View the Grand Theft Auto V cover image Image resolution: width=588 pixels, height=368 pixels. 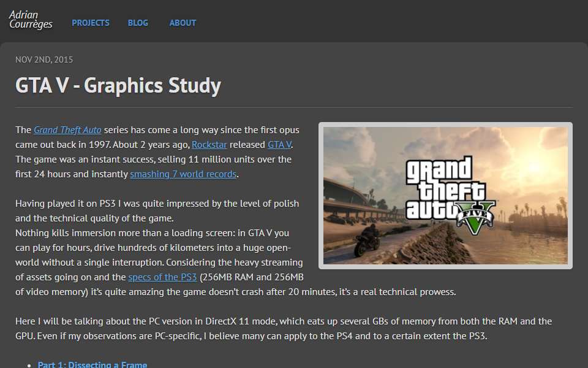click(x=445, y=196)
